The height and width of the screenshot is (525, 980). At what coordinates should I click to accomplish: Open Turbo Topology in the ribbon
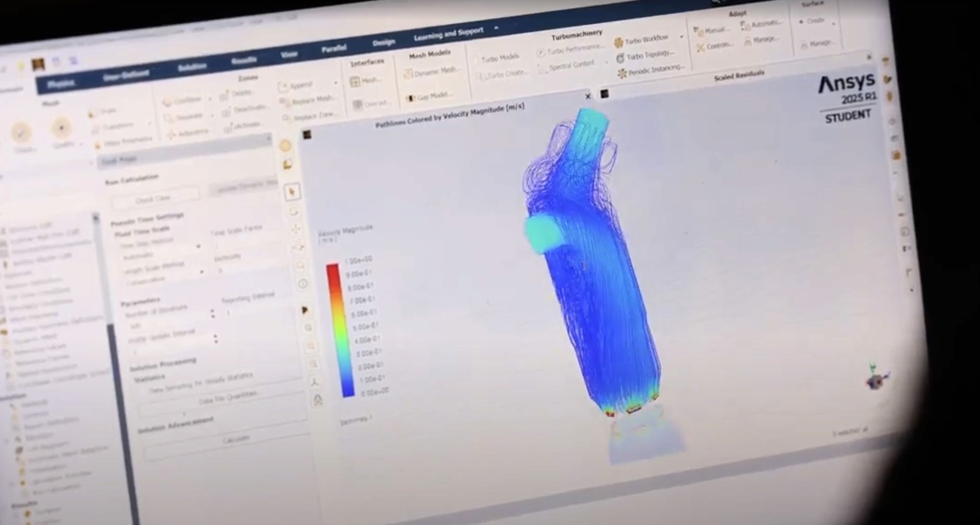pyautogui.click(x=645, y=55)
